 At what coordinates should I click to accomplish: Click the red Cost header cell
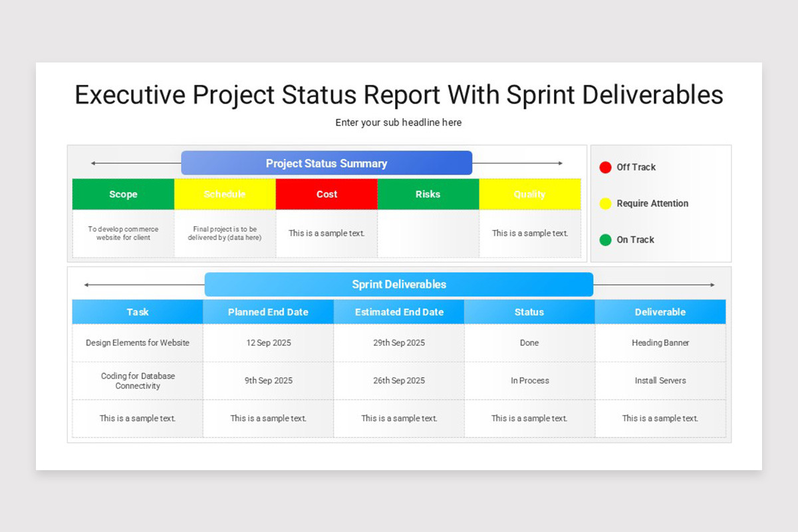(x=327, y=194)
